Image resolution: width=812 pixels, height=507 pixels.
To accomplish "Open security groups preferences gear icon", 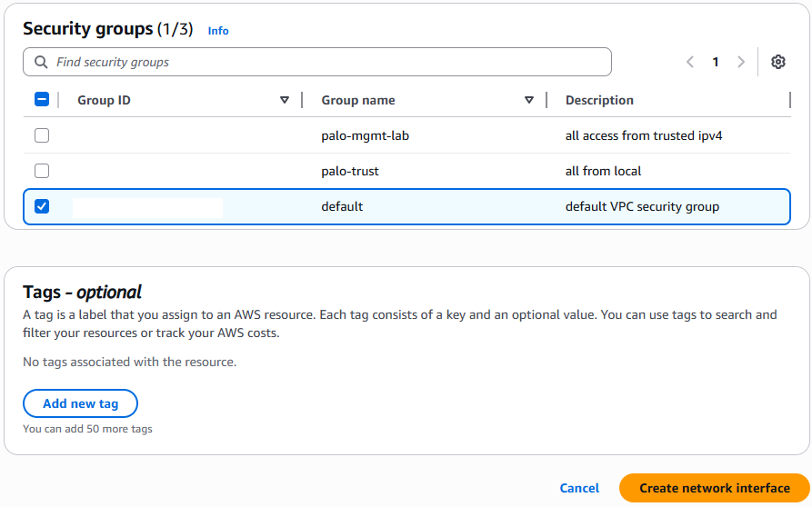I will click(x=777, y=62).
